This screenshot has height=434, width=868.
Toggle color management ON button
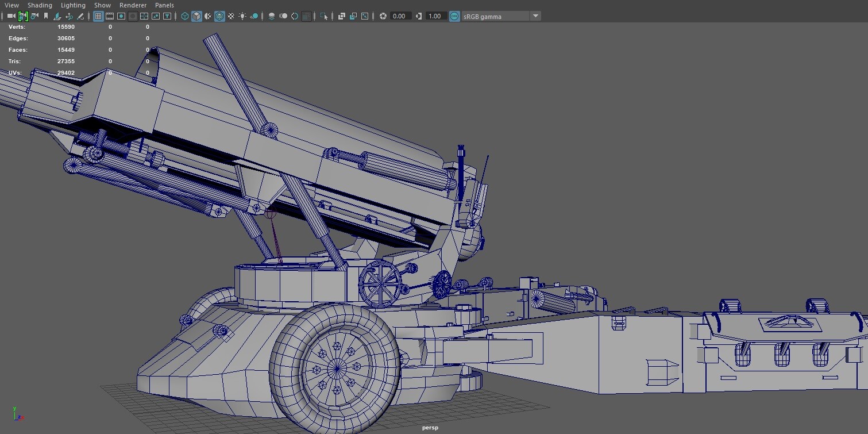pyautogui.click(x=454, y=16)
